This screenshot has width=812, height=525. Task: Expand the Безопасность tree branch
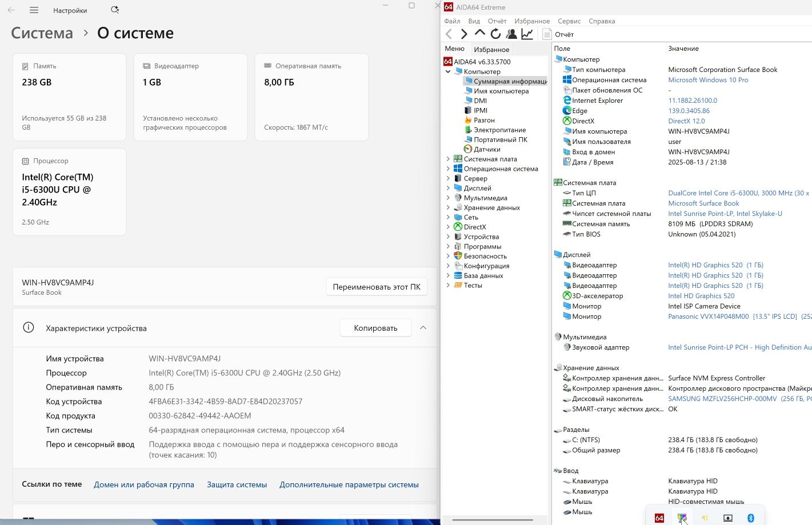pyautogui.click(x=448, y=256)
